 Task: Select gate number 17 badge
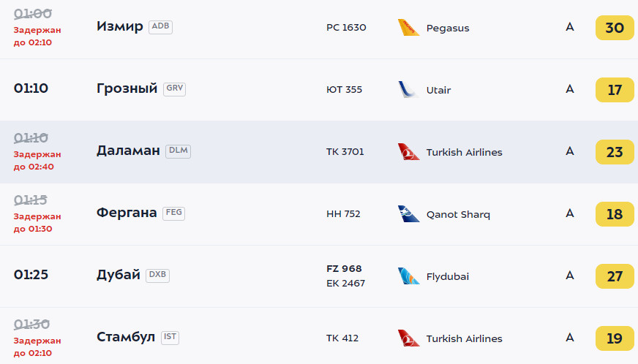click(615, 90)
